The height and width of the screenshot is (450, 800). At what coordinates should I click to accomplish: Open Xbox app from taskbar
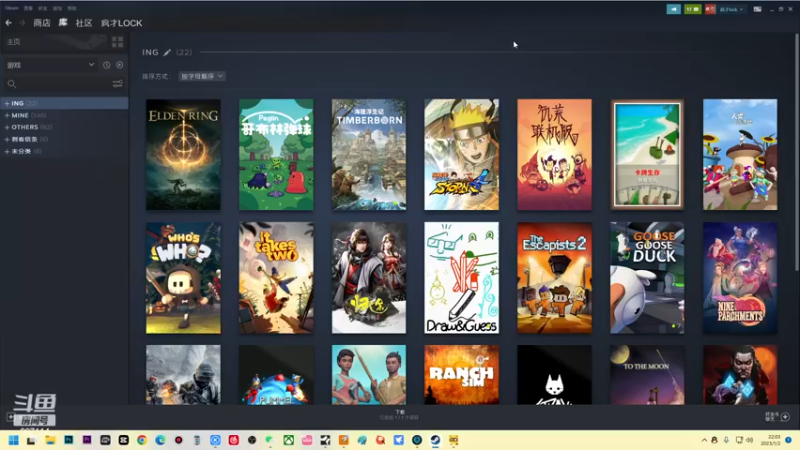289,440
